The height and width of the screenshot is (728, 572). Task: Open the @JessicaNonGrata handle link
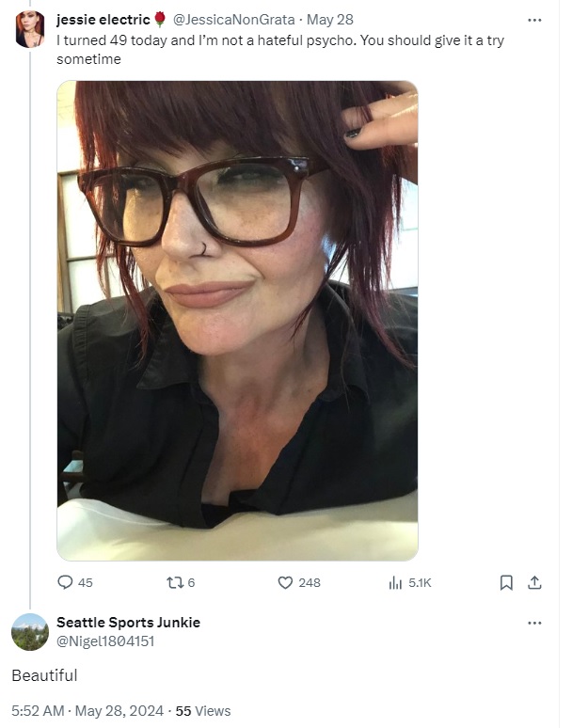[233, 20]
